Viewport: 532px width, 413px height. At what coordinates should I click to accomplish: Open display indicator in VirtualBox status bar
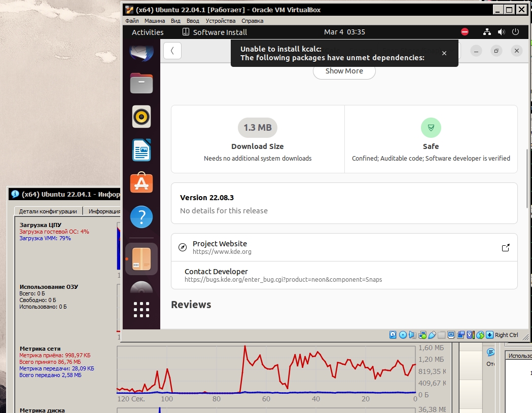click(451, 335)
